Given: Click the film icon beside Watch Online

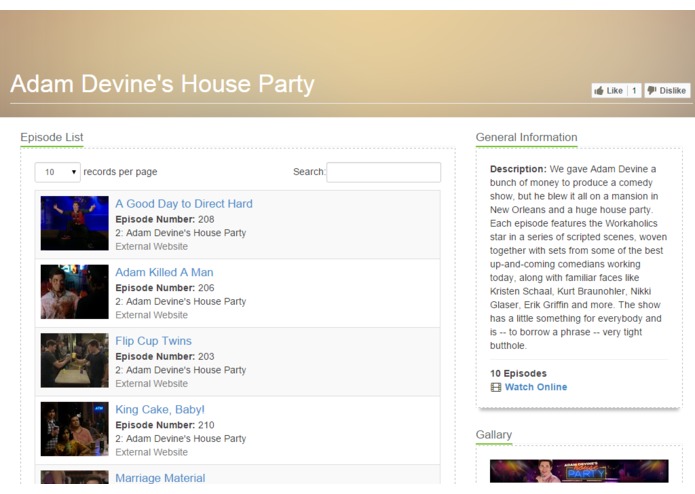Looking at the screenshot, I should (496, 387).
